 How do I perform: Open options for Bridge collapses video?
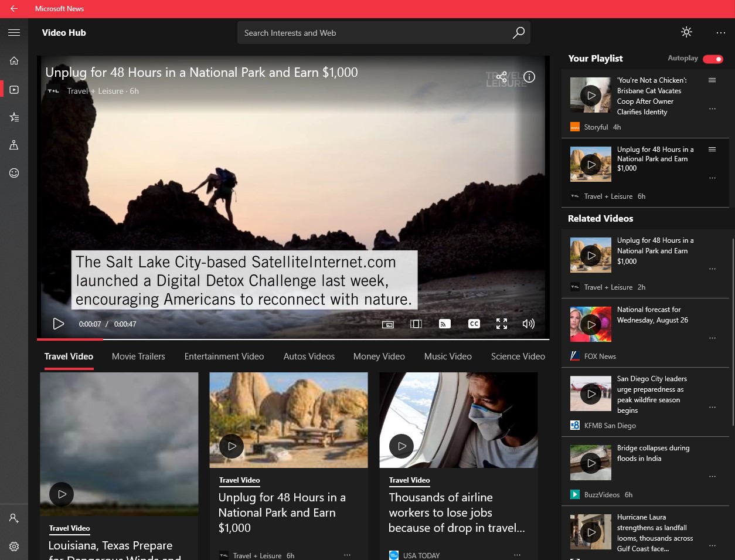tap(713, 477)
